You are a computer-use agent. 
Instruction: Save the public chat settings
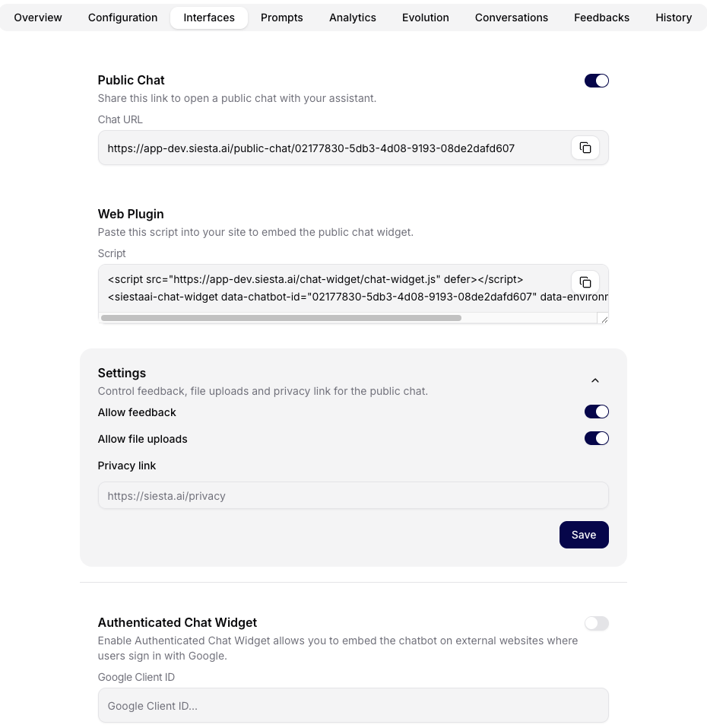[x=584, y=535]
